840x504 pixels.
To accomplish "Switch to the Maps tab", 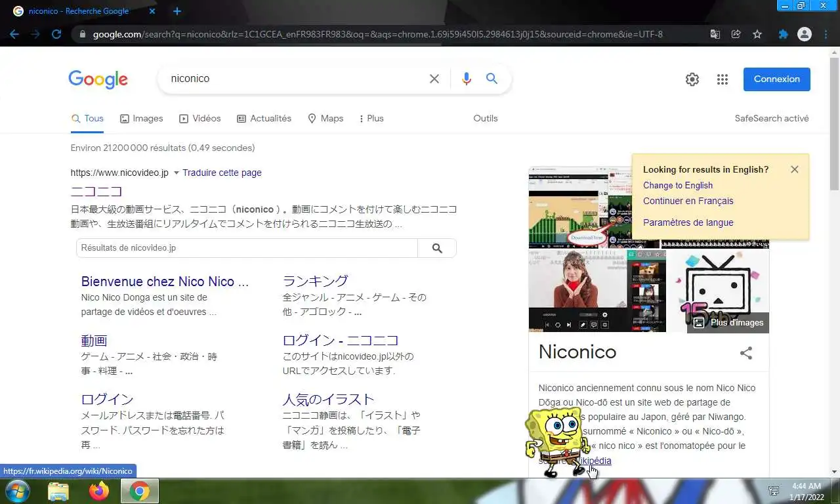I will tap(325, 118).
